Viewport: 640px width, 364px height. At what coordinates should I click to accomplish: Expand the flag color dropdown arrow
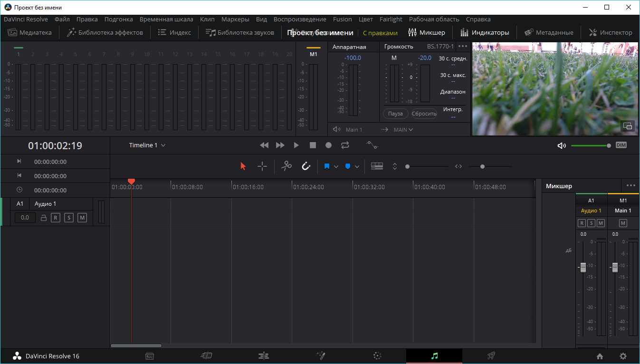[336, 167]
